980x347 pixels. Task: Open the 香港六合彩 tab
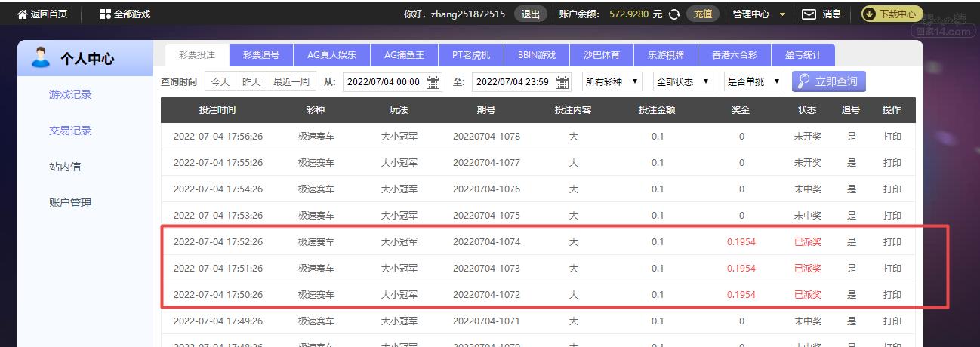tap(735, 55)
